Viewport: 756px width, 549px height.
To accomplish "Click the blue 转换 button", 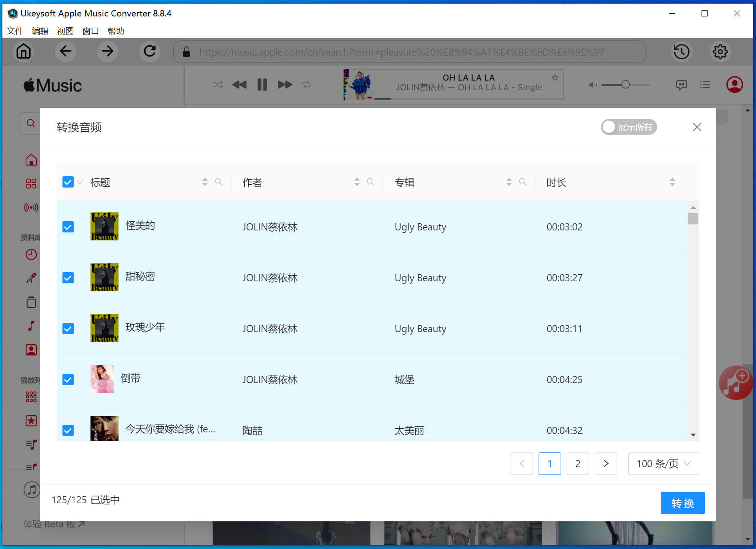I will point(682,503).
